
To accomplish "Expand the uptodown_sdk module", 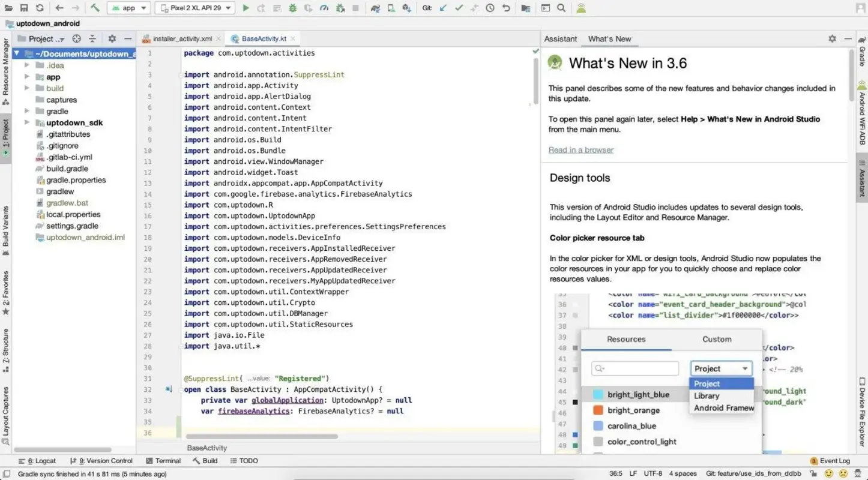I will click(x=26, y=122).
